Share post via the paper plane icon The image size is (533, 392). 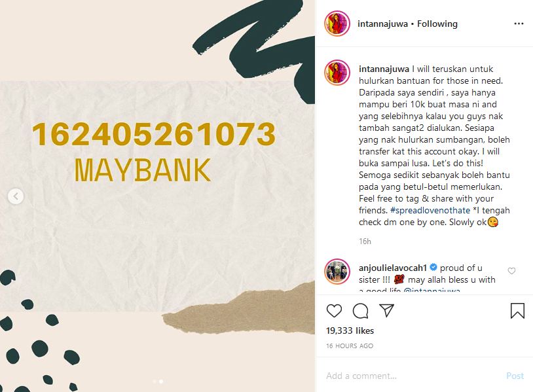386,310
